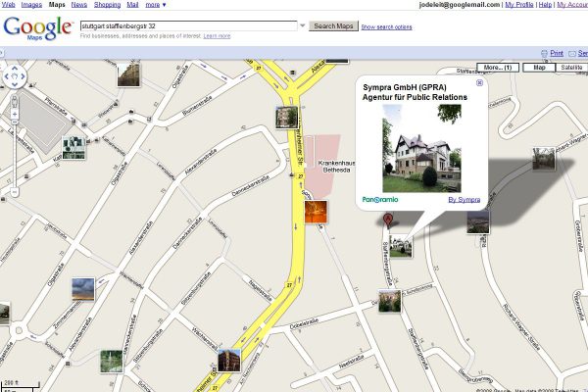This screenshot has width=588, height=392.
Task: Close the Sympra GmbH info bubble
Action: pos(479,83)
